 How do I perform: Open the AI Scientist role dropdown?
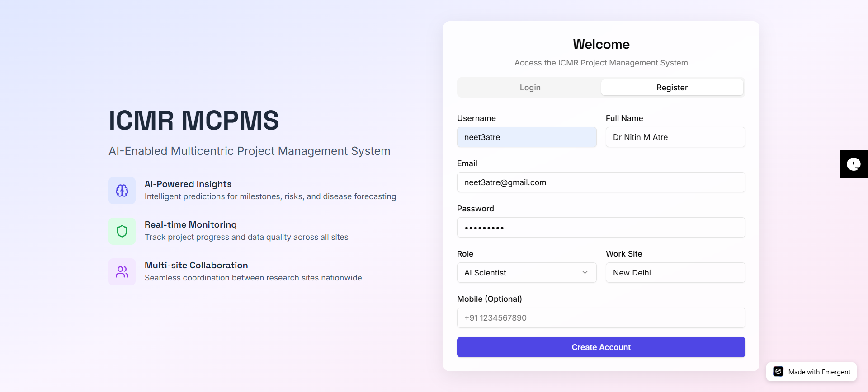526,273
